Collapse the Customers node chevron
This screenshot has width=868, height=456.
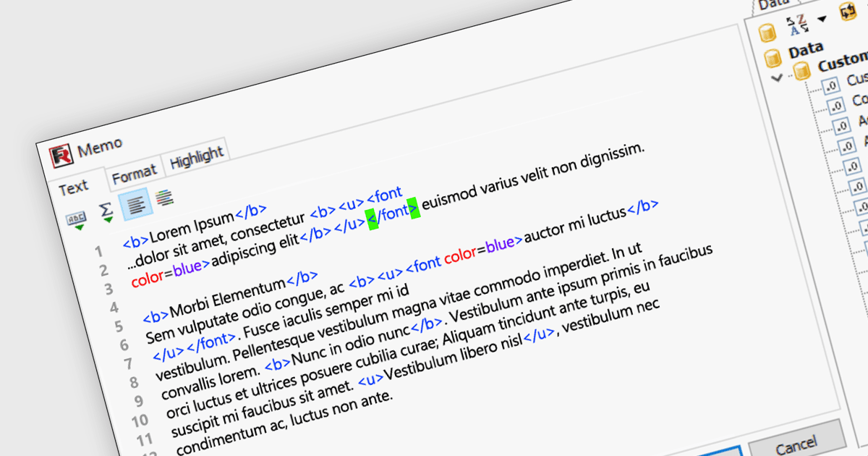point(778,78)
